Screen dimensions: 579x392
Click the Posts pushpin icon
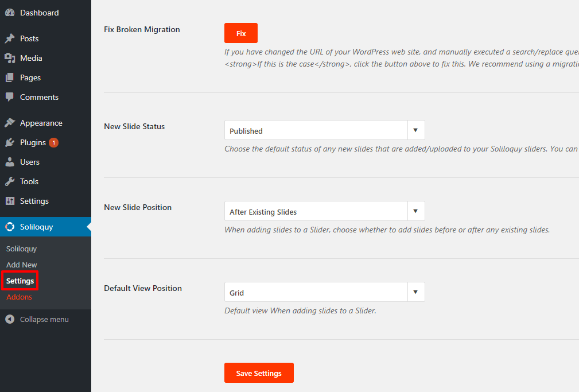[x=10, y=38]
